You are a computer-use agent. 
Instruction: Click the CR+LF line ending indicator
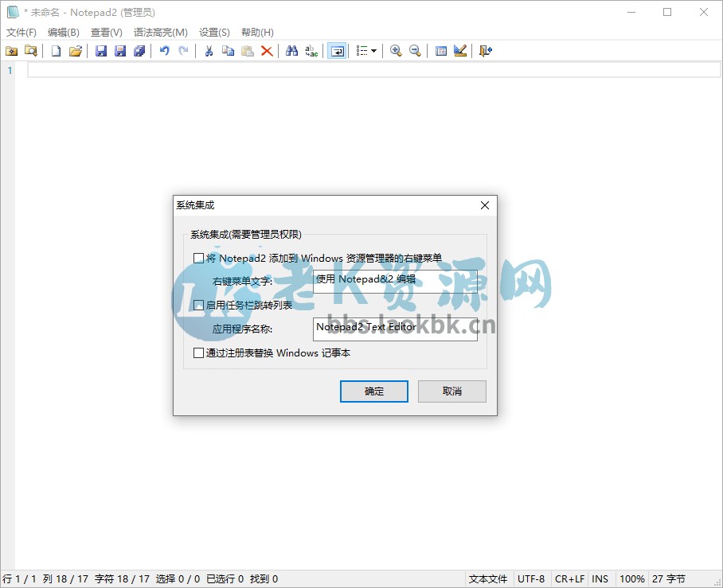click(569, 578)
